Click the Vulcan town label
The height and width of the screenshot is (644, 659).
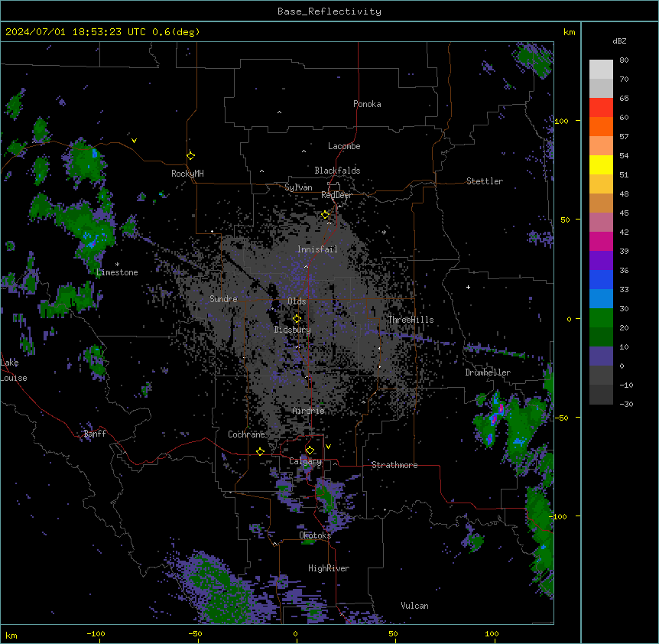[414, 606]
